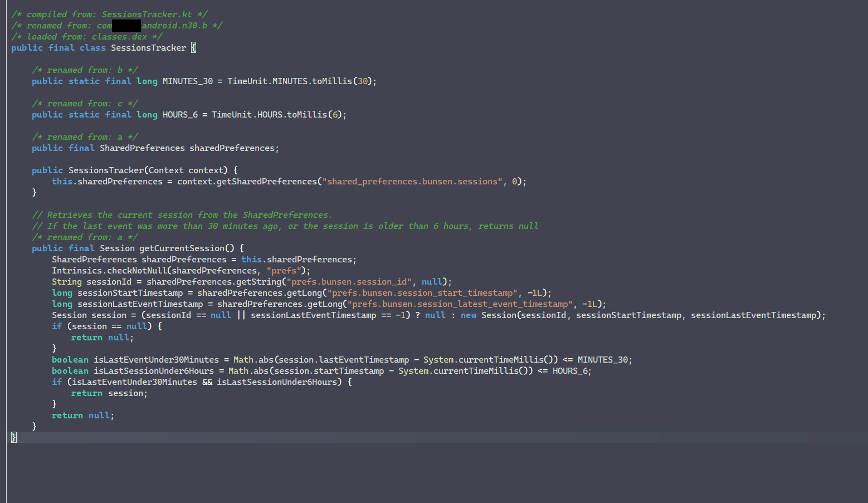This screenshot has height=503, width=868.
Task: Click the 'if (session == null)' condition
Action: [101, 326]
